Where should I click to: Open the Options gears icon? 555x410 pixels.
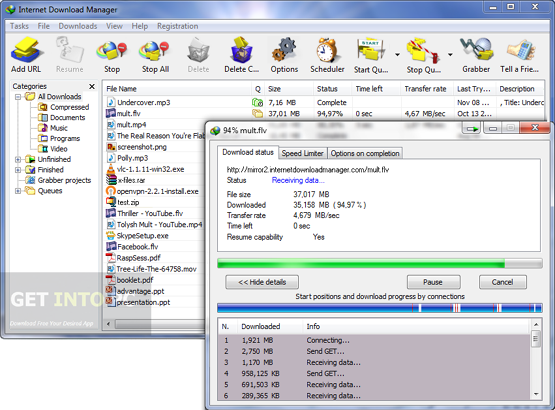click(284, 50)
